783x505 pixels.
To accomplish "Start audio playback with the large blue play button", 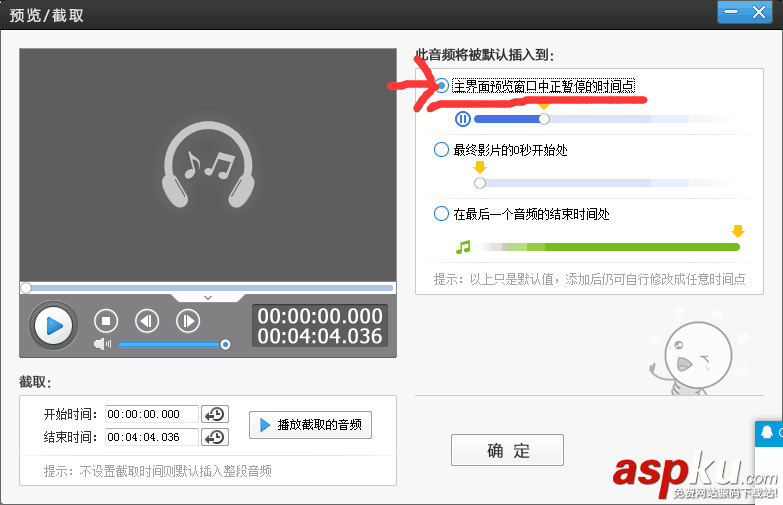I will click(x=53, y=326).
